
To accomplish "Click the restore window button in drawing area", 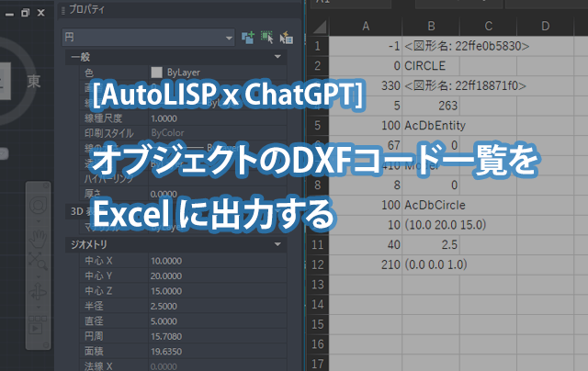I will [25, 12].
